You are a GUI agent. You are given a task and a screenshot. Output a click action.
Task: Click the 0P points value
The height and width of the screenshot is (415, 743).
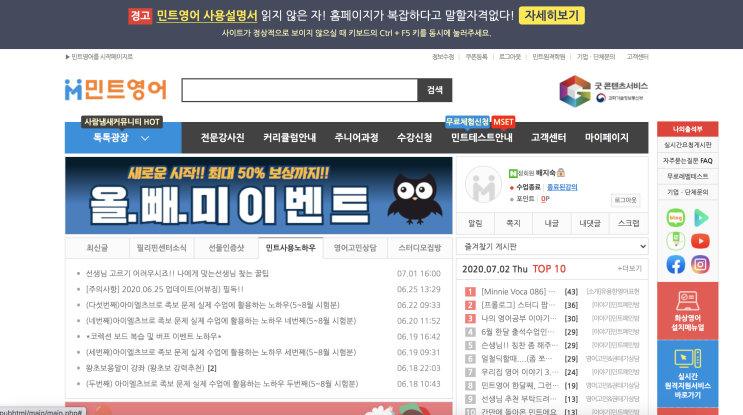[545, 199]
